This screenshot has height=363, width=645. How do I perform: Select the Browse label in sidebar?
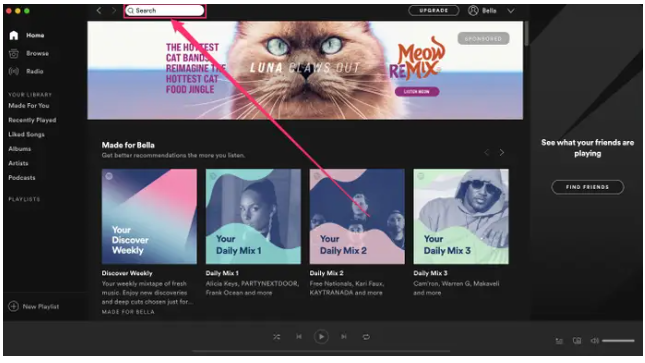(x=37, y=54)
